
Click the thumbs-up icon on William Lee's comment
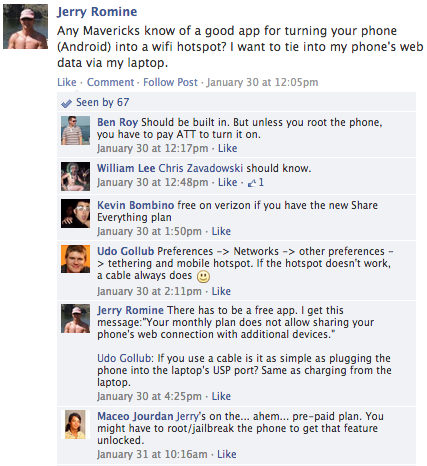point(251,183)
